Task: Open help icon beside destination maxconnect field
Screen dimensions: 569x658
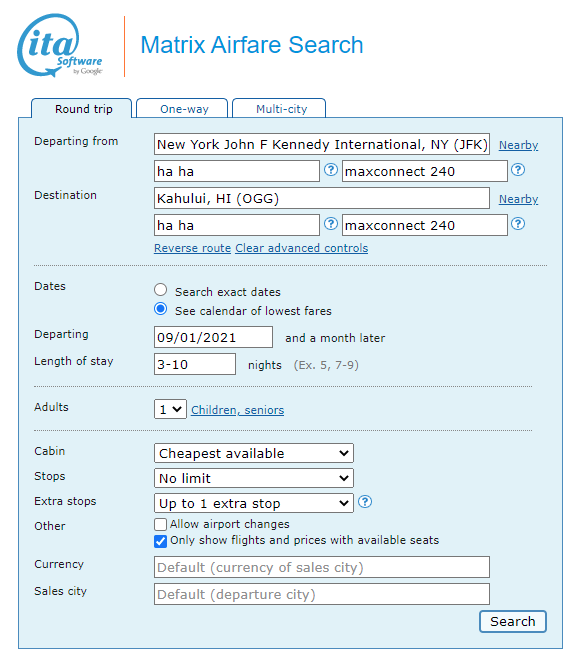Action: [x=518, y=224]
